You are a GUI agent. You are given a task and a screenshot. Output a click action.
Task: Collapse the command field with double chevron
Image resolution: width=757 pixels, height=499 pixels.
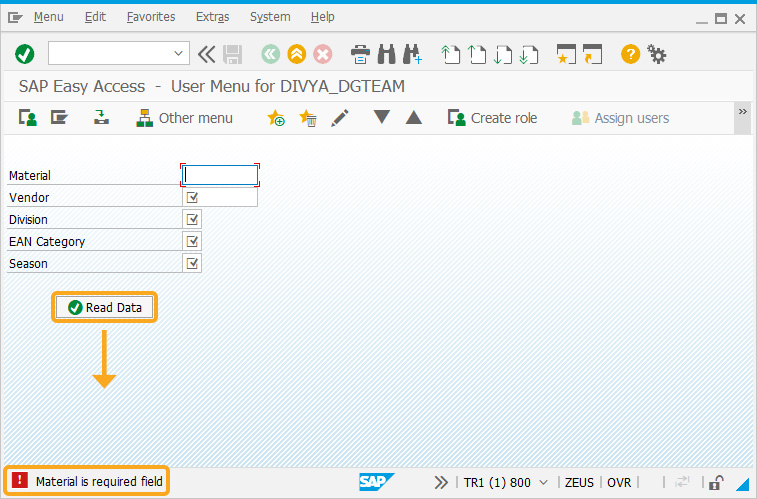pyautogui.click(x=207, y=54)
